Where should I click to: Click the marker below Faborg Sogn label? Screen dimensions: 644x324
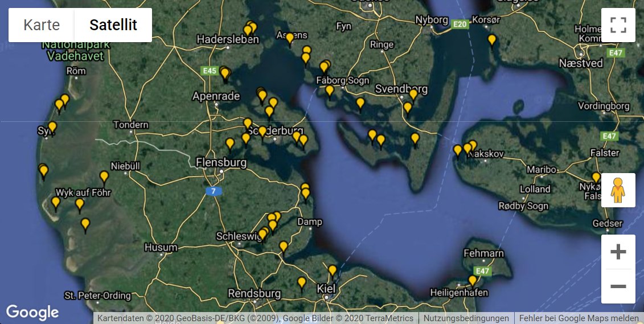pyautogui.click(x=330, y=91)
